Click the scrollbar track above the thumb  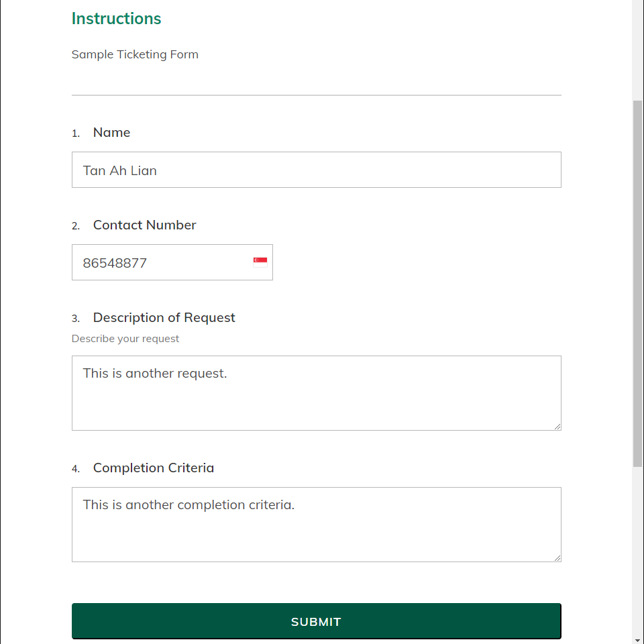(637, 49)
